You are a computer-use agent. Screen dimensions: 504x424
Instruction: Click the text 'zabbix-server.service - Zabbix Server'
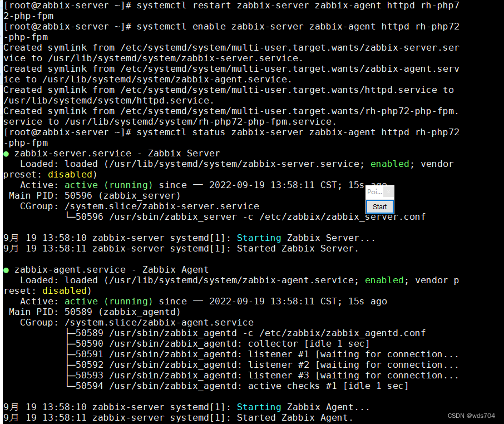[x=117, y=154]
